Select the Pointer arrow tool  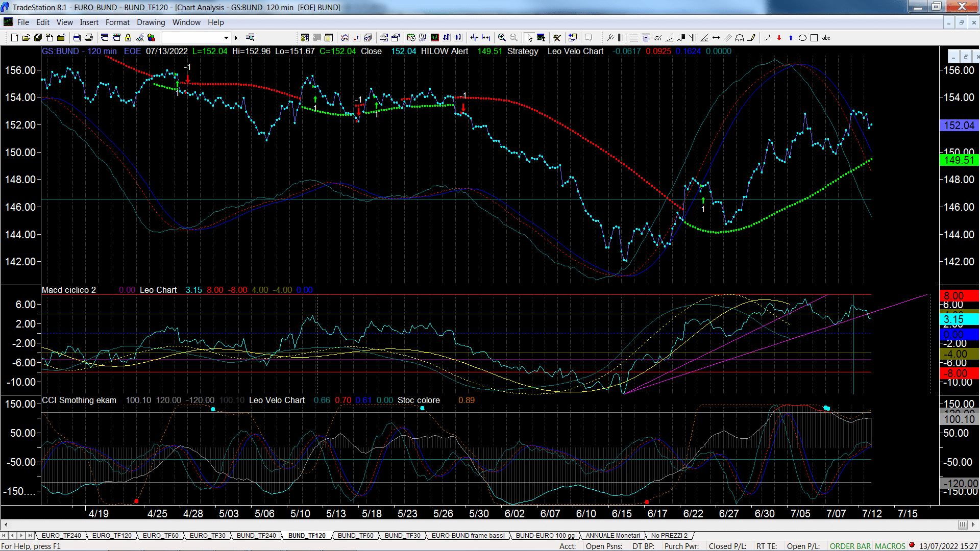(529, 37)
